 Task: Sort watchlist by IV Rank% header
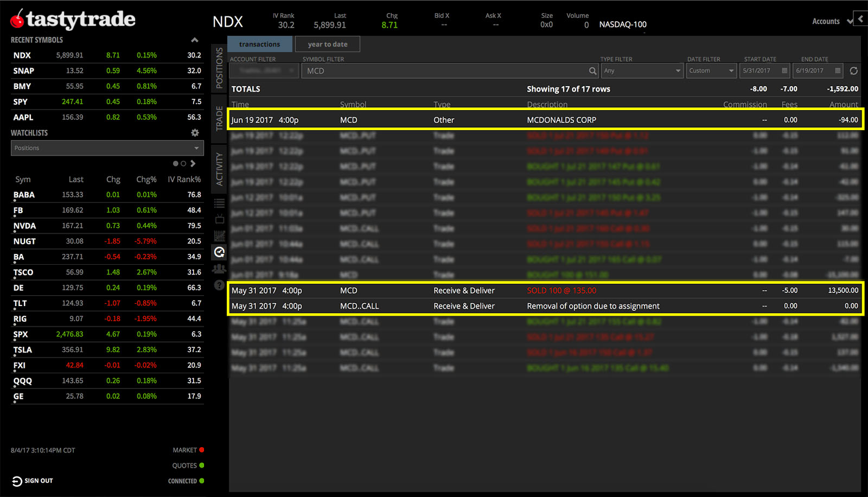click(184, 179)
